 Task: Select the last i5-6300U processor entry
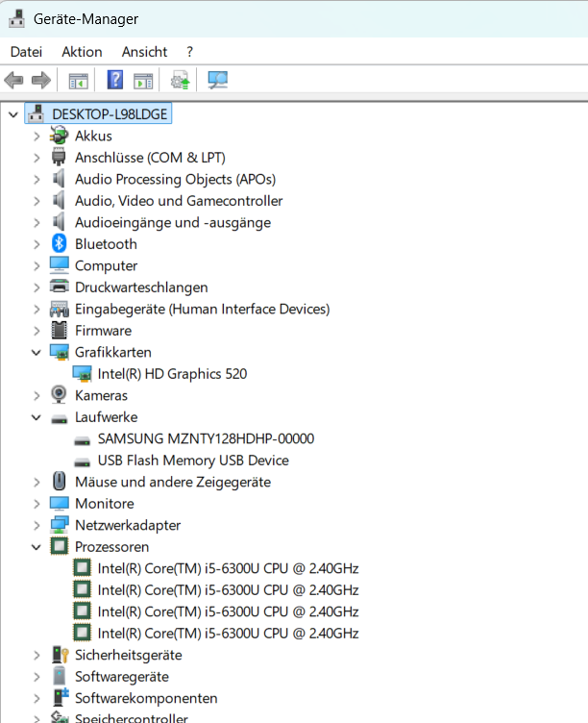click(x=228, y=633)
